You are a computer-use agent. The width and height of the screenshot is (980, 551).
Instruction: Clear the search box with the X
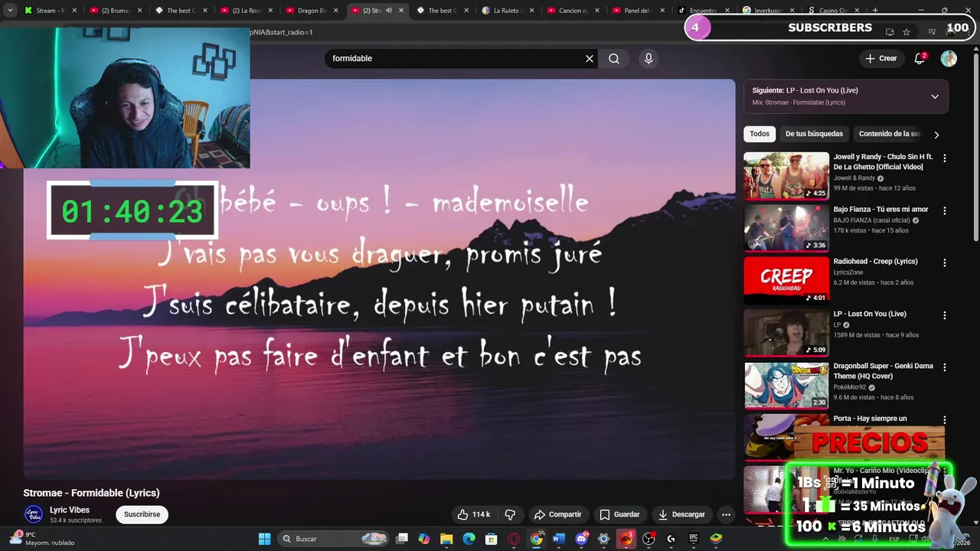(x=590, y=58)
